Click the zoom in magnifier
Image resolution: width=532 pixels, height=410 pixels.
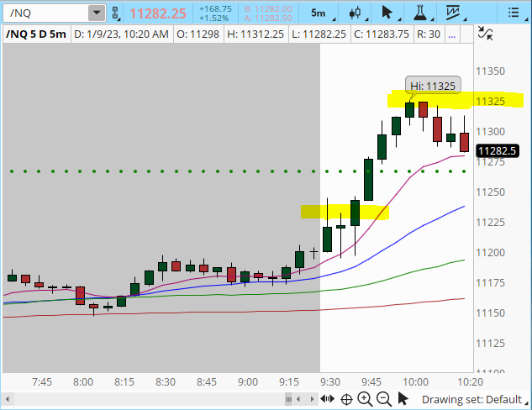(x=365, y=399)
